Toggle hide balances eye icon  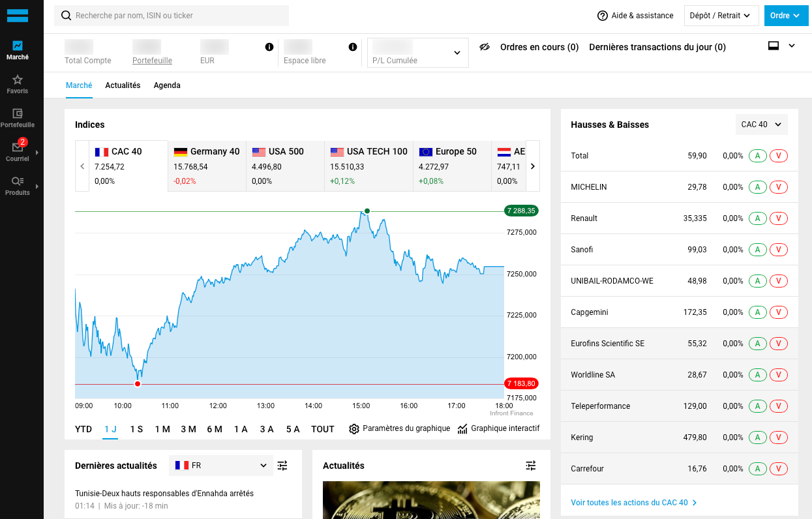485,47
